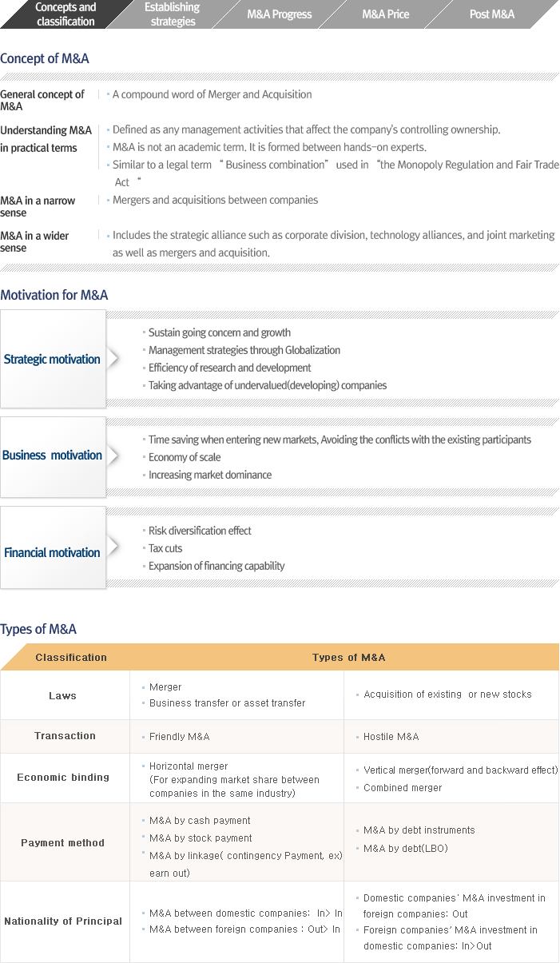Select the Concepts and classification tab
The width and height of the screenshot is (560, 963).
[x=66, y=14]
